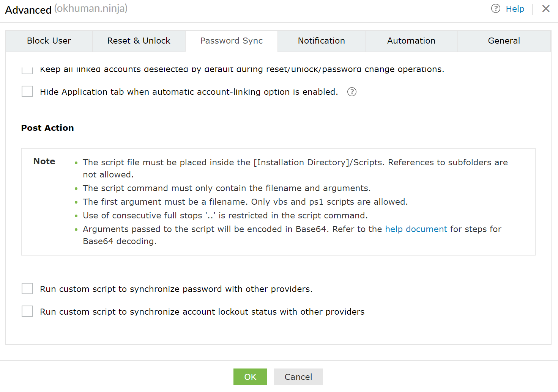Select the Password Sync tab
Image resolution: width=558 pixels, height=392 pixels.
232,41
